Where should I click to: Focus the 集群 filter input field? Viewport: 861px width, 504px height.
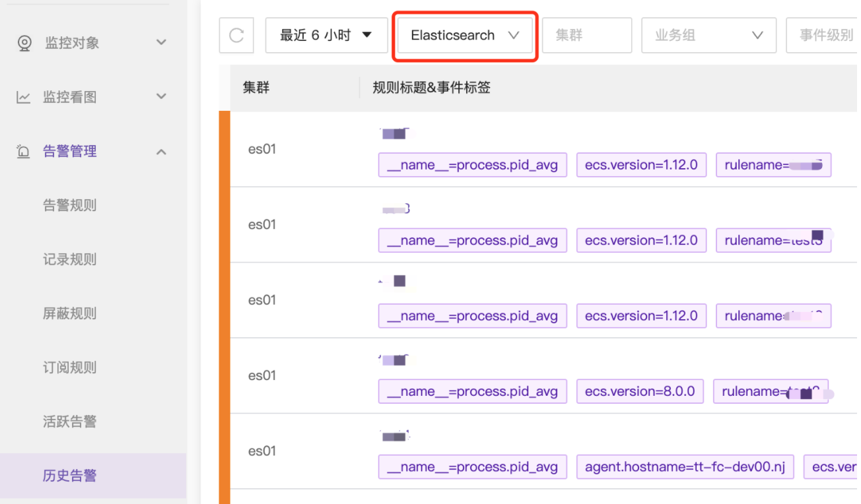587,36
